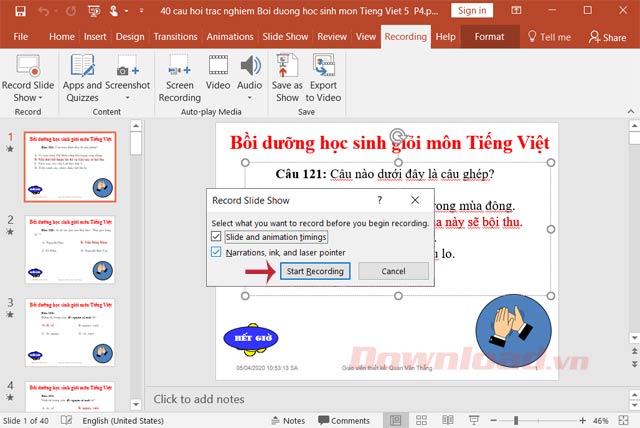Click the spell check book icon
The image size is (640, 428).
(66, 420)
